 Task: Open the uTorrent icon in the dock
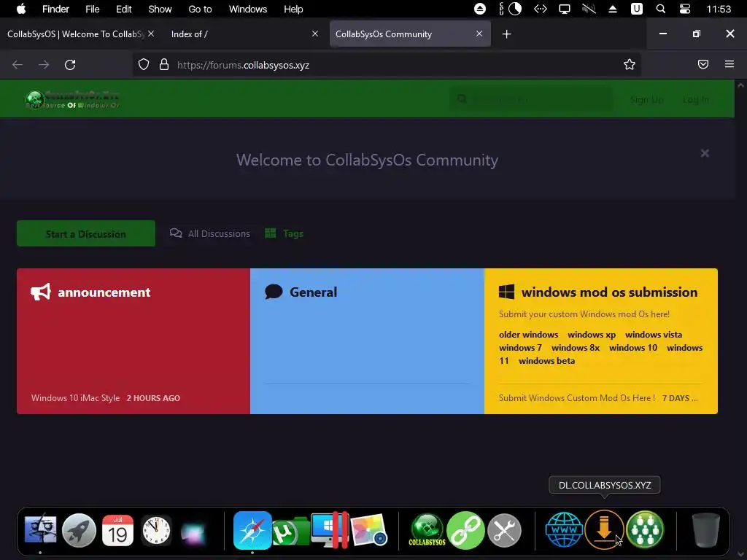290,531
